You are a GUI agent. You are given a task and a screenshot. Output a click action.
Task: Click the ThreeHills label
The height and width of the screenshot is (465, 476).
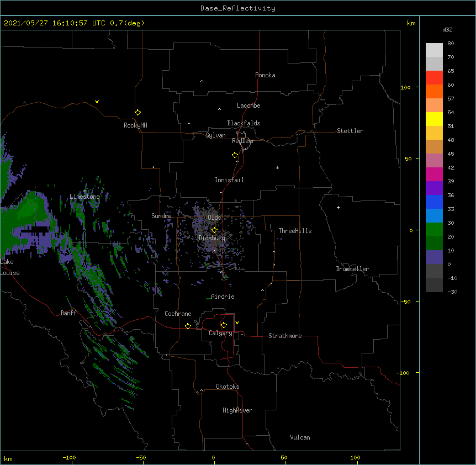[x=295, y=231]
